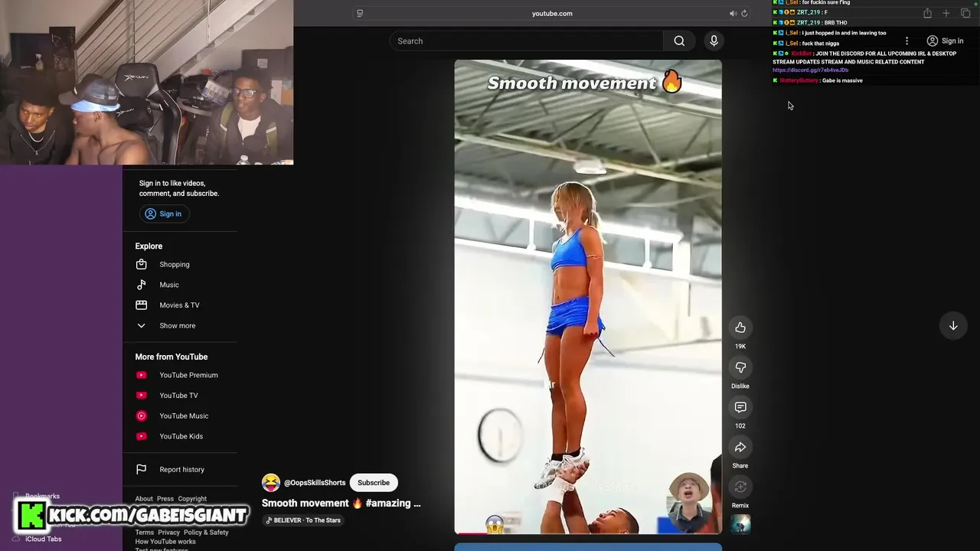The height and width of the screenshot is (551, 980).
Task: Open YouTube TV link
Action: pos(178,396)
